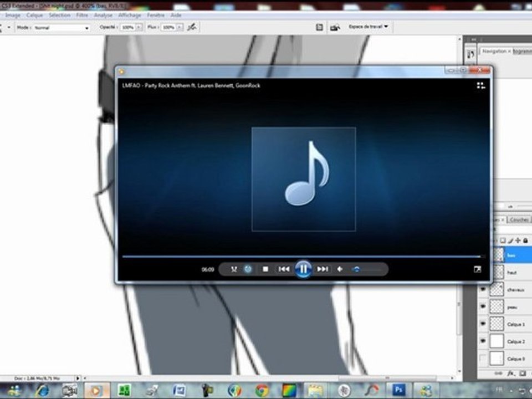Skip to the next track

[323, 269]
